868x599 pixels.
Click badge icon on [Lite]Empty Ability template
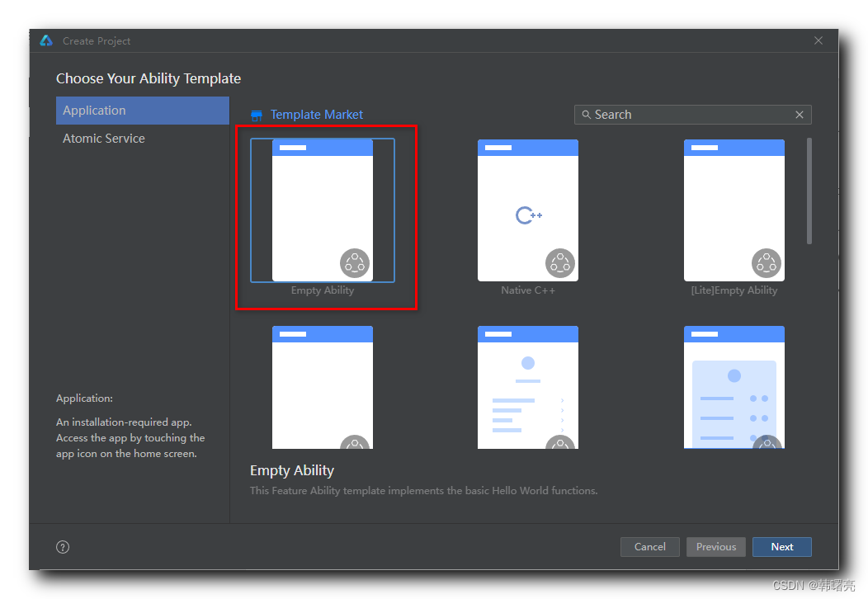click(767, 263)
